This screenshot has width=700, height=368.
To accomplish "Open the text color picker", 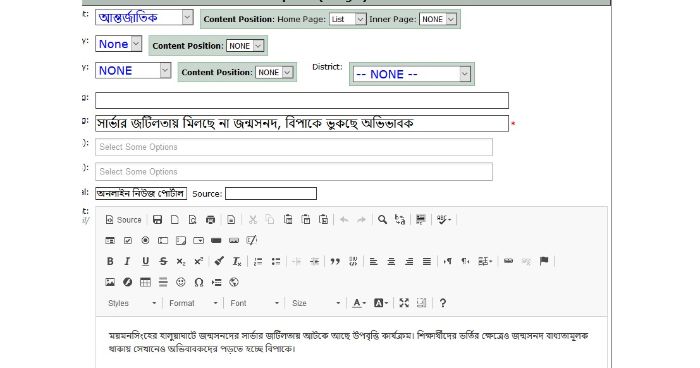I will point(359,303).
